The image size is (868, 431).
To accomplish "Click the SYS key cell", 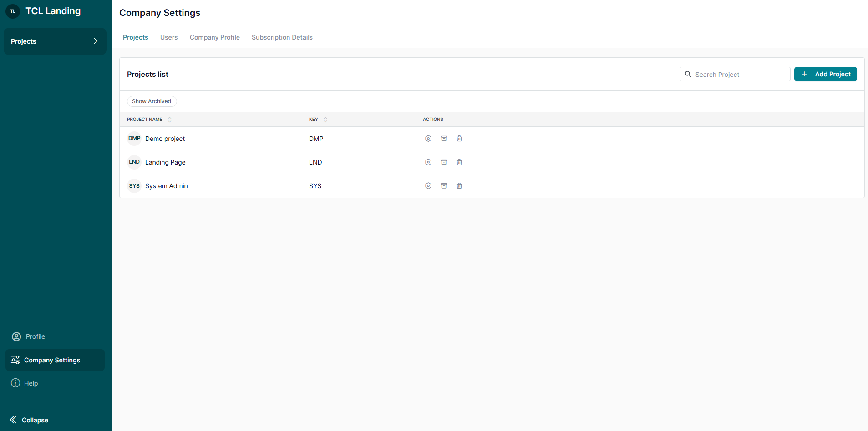I will (315, 186).
